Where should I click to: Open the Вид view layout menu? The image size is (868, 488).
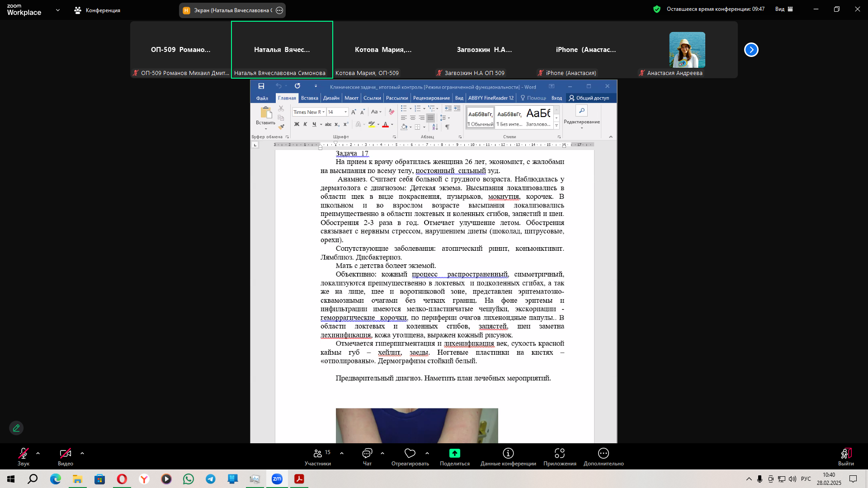[x=784, y=9]
